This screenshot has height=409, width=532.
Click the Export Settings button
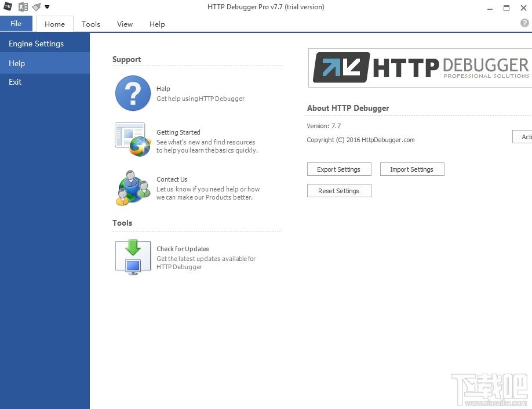[x=339, y=169]
